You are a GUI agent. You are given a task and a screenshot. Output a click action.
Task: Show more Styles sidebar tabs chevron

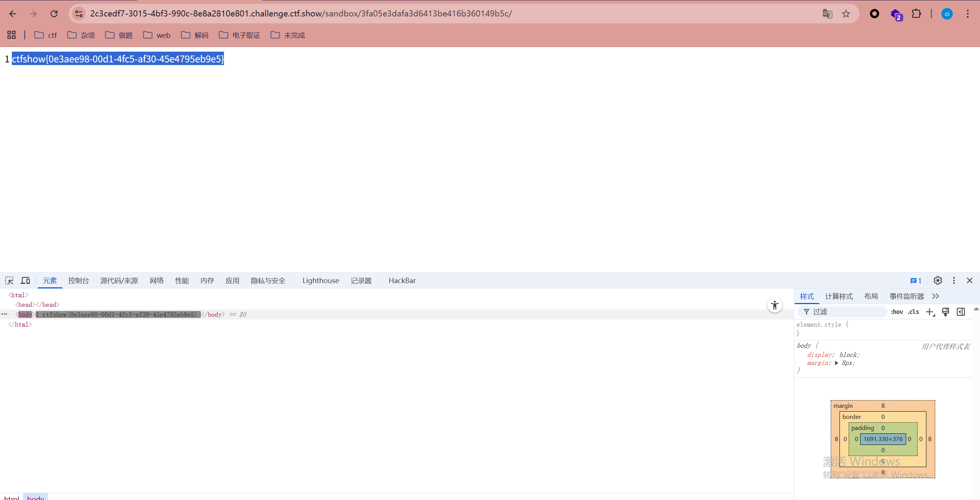[x=936, y=296]
